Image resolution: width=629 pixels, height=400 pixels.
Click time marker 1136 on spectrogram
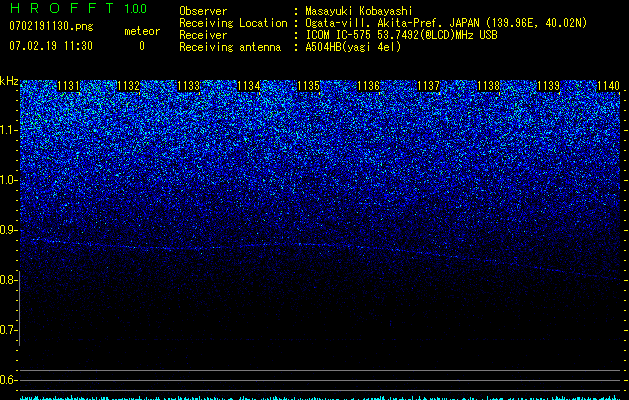(x=369, y=86)
